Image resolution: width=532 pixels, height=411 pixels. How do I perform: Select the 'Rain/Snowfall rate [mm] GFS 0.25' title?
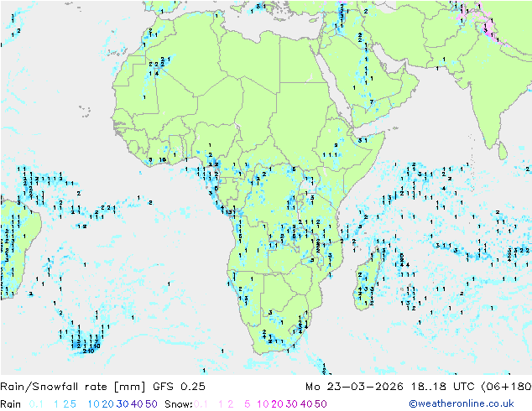[103, 387]
